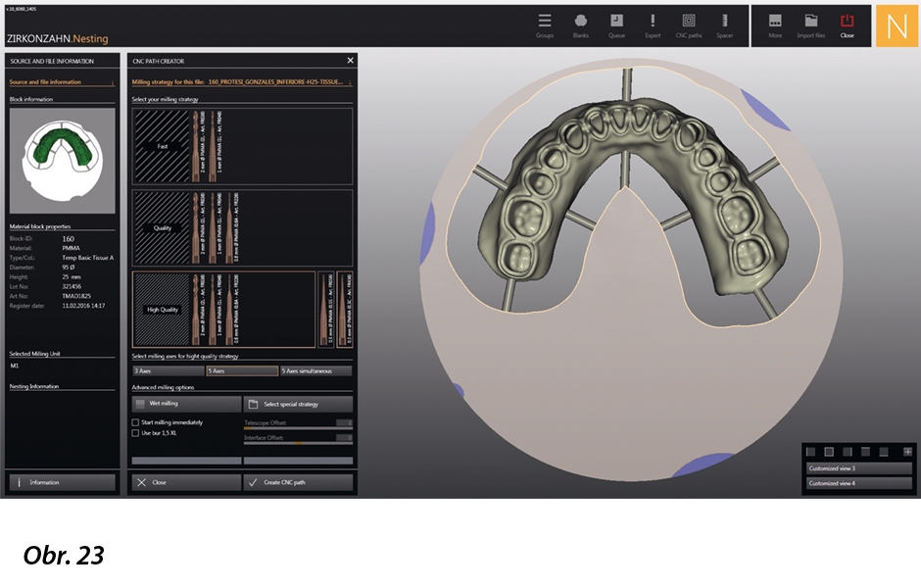Toggle the optional 0.5 mm bur tile
The width and height of the screenshot is (921, 588).
[x=326, y=310]
